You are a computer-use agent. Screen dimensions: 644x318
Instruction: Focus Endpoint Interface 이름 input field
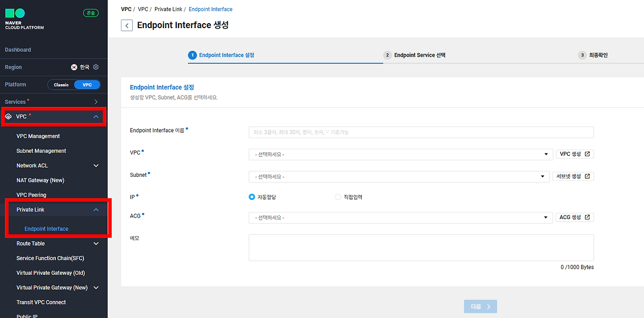(x=421, y=132)
